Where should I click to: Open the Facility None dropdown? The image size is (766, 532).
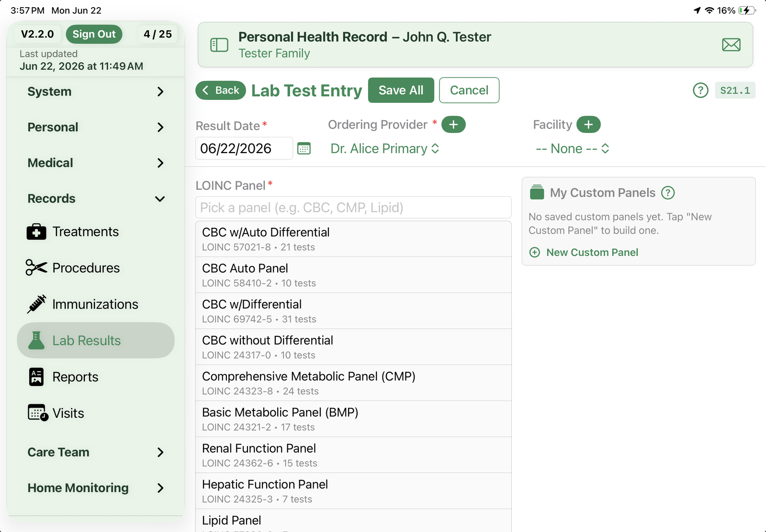point(572,149)
